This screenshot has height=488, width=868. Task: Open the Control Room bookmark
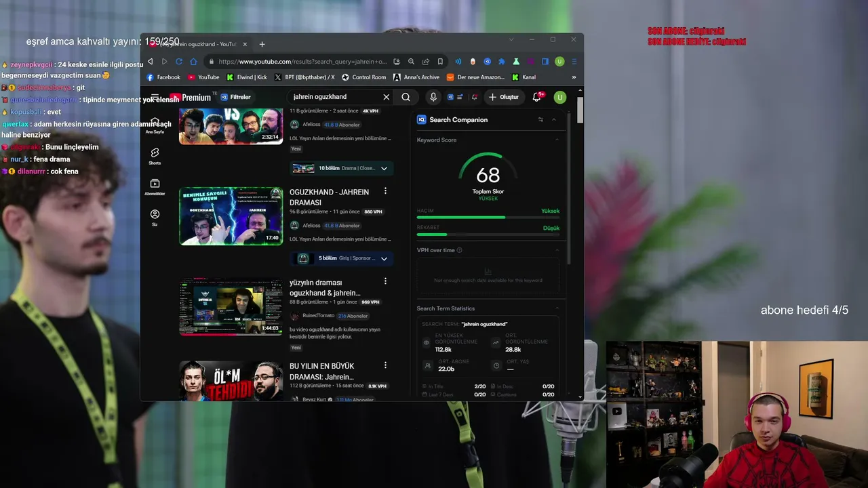pyautogui.click(x=364, y=77)
